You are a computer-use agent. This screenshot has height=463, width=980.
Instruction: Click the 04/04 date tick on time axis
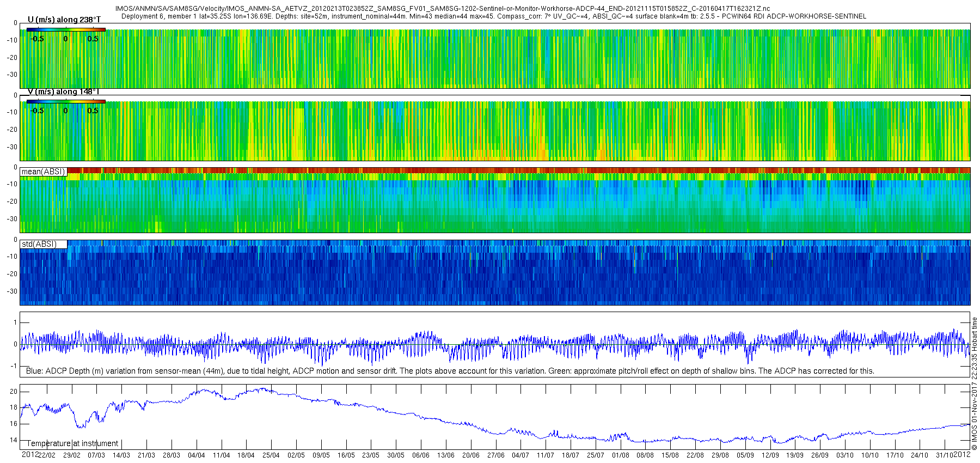tap(197, 455)
